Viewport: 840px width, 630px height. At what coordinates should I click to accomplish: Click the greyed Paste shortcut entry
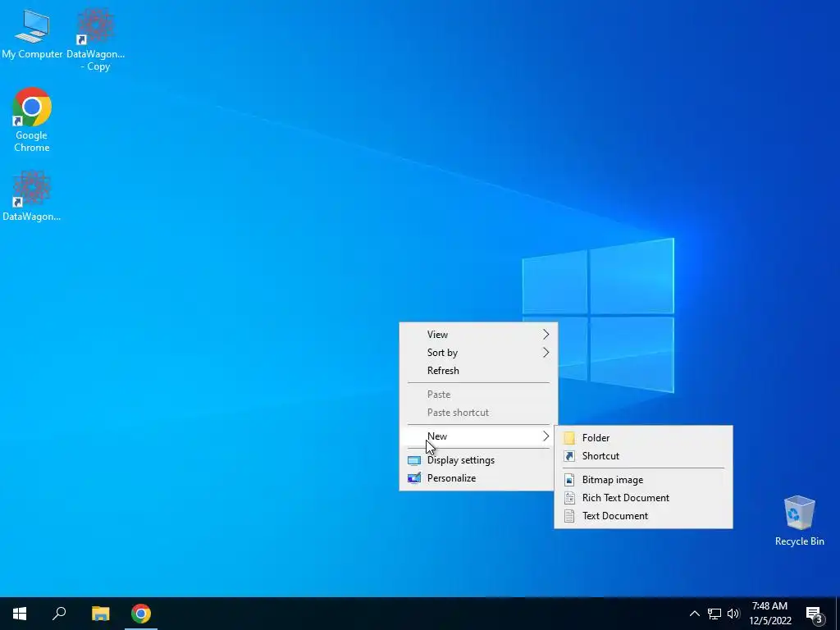click(478, 413)
